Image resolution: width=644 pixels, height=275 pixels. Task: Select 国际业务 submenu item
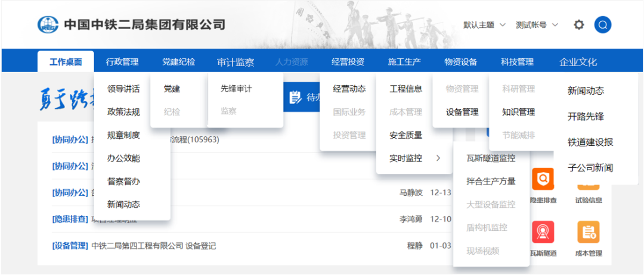click(x=349, y=112)
